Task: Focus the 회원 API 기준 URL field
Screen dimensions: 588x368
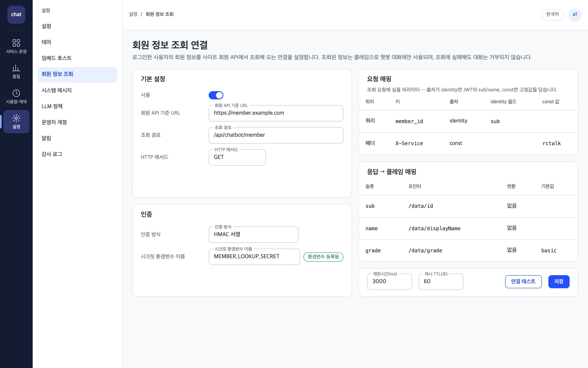Action: [276, 113]
